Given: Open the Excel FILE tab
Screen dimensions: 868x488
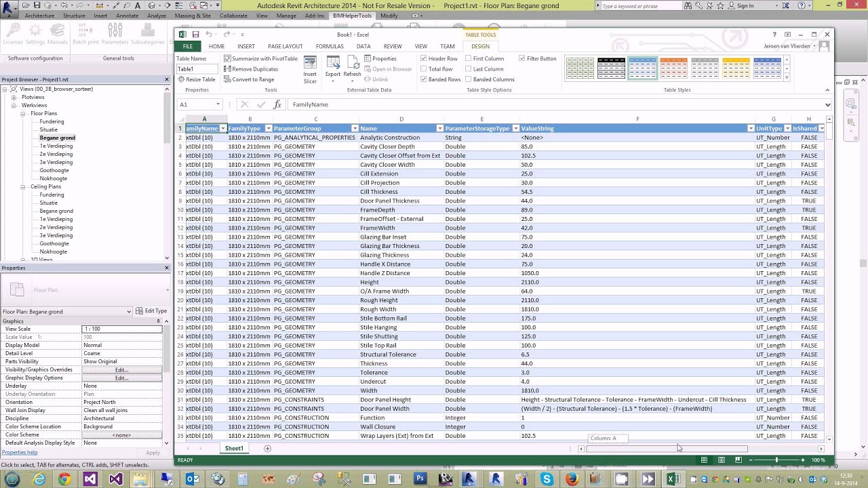Looking at the screenshot, I should [x=188, y=46].
